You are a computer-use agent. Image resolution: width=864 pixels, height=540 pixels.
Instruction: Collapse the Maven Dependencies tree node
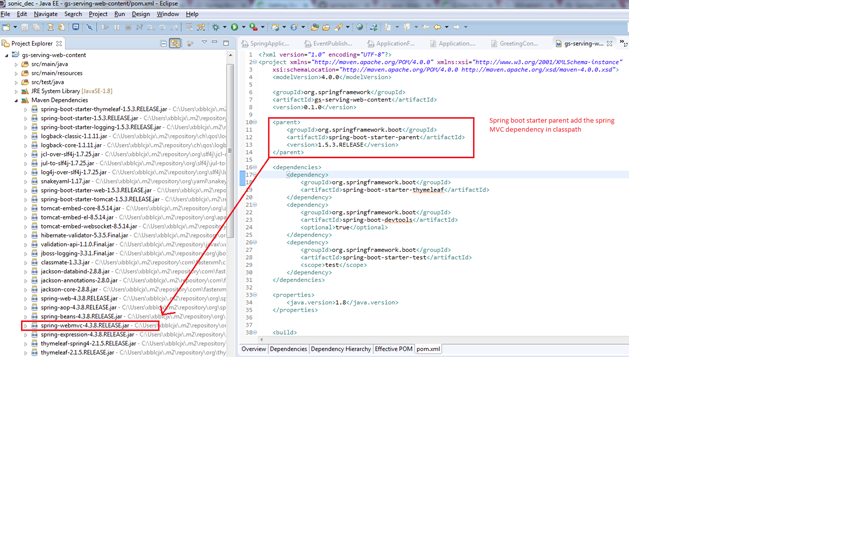pyautogui.click(x=17, y=100)
